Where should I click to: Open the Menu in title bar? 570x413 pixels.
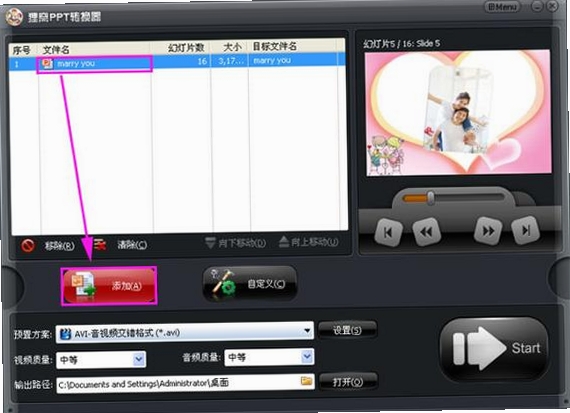click(503, 7)
